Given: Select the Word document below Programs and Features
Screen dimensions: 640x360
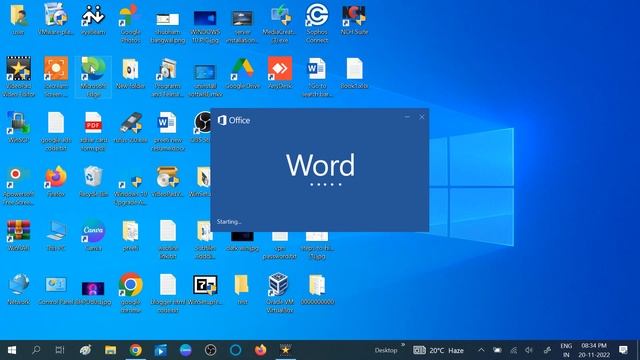Looking at the screenshot, I should pyautogui.click(x=168, y=131).
